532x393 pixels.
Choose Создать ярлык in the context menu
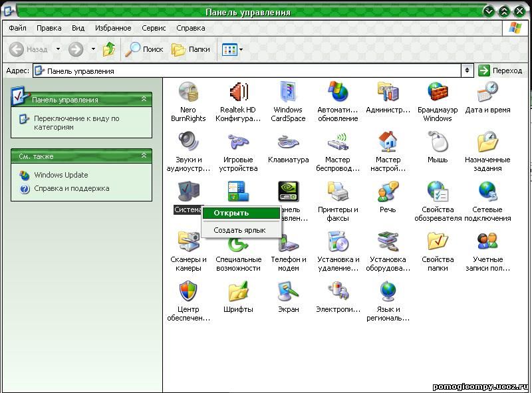(x=241, y=230)
